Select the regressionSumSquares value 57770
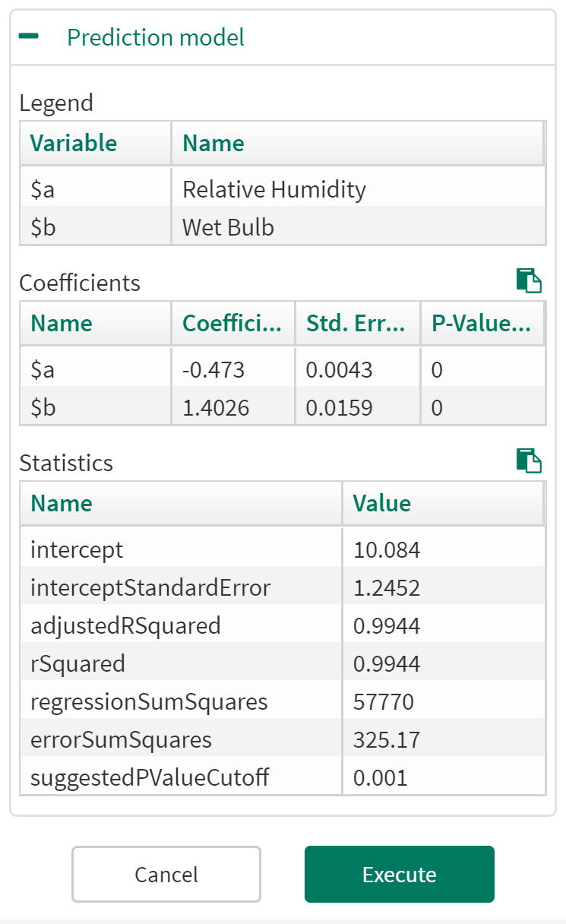The image size is (566, 924). [384, 701]
